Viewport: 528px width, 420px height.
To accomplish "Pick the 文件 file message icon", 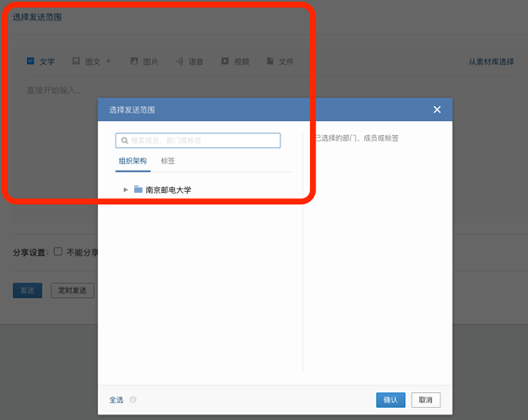I will pos(270,61).
